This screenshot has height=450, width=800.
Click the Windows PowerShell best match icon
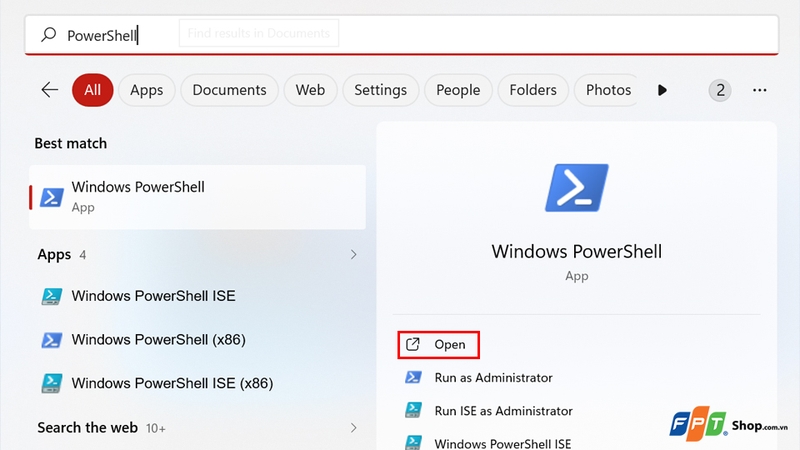pos(52,197)
